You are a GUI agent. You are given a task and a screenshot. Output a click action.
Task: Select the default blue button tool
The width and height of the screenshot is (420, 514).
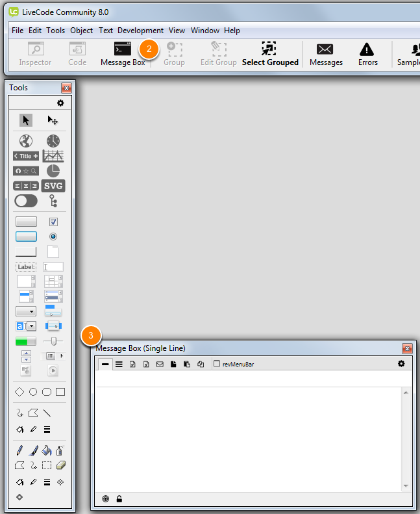click(26, 237)
